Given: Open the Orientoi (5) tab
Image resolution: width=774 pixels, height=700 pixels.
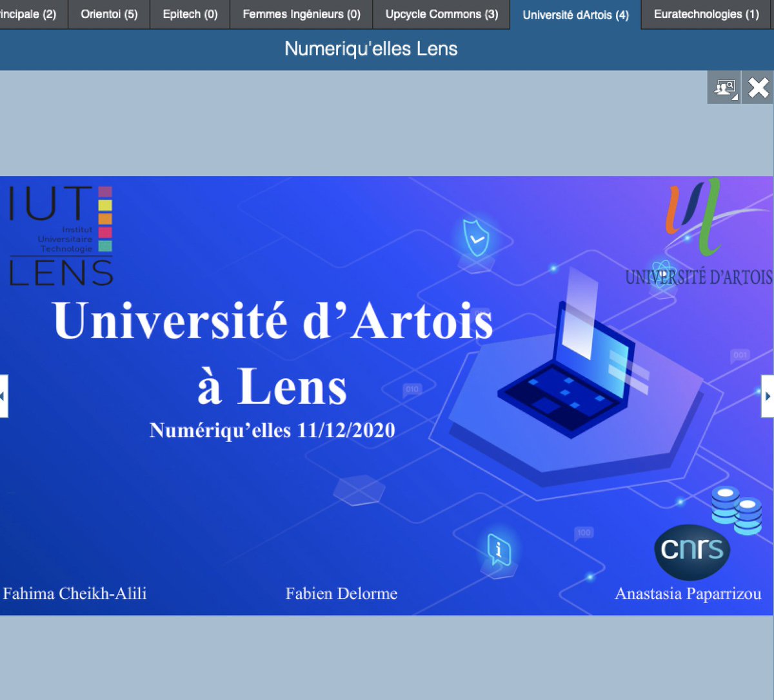Looking at the screenshot, I should (x=109, y=14).
